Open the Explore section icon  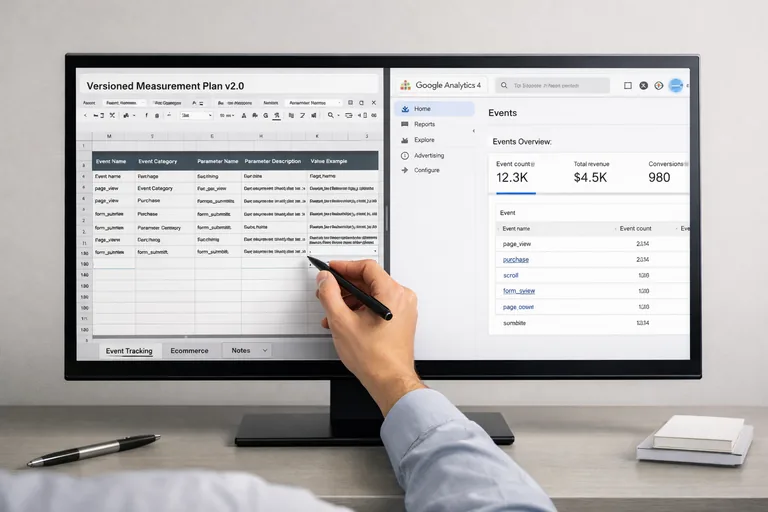(404, 140)
